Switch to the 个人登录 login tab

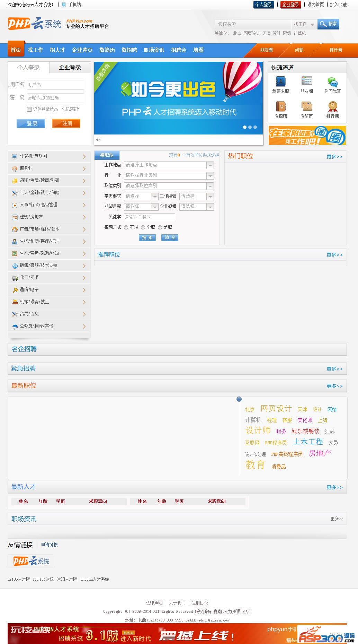(29, 68)
